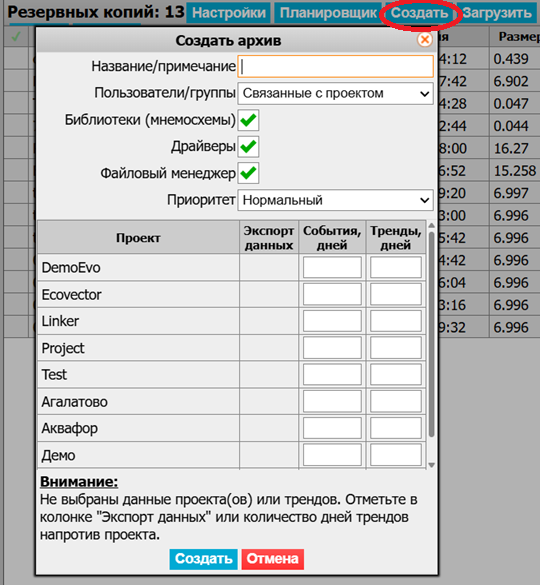Open Пользователи/группы dropdown
The height and width of the screenshot is (585, 540).
point(335,93)
